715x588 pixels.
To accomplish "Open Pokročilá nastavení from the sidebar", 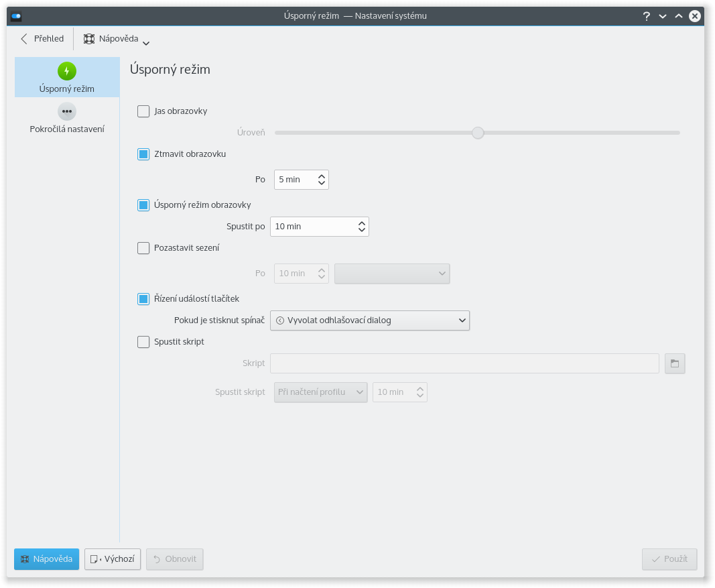I will pos(67,118).
